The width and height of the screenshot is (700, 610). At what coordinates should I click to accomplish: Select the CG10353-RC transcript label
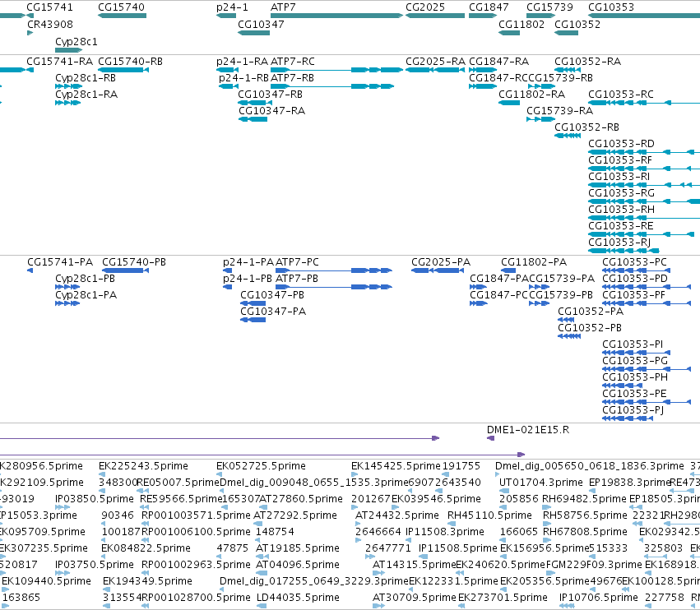[x=621, y=95]
